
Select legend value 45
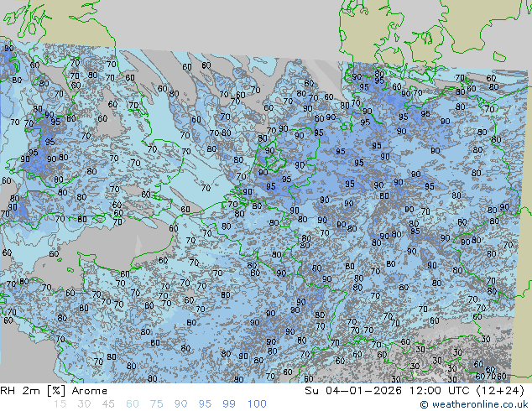point(108,404)
